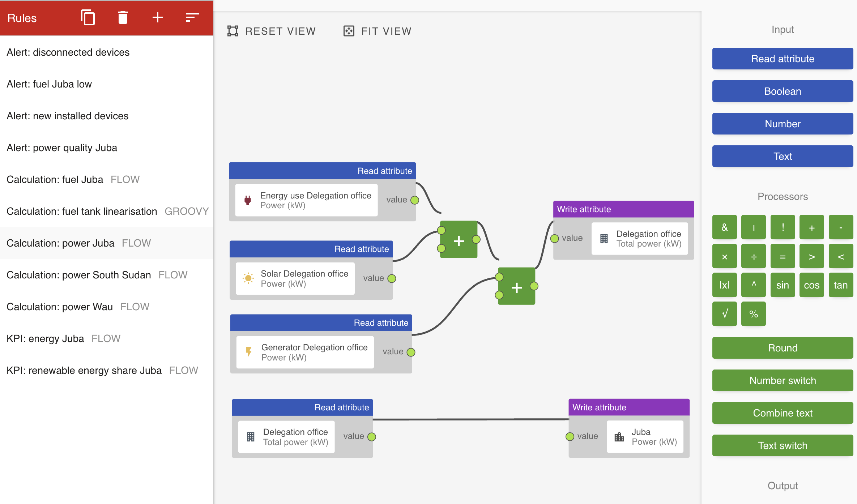Select the cosine processor icon
The image size is (857, 504).
(811, 285)
